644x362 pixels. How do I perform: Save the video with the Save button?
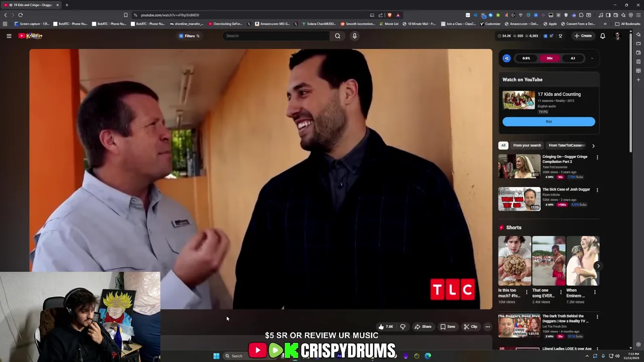tap(448, 327)
